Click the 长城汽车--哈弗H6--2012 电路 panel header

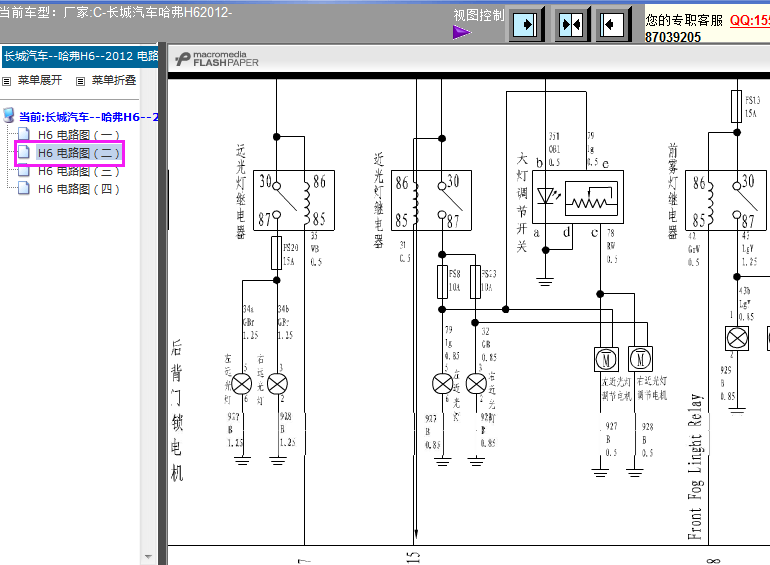coord(80,56)
